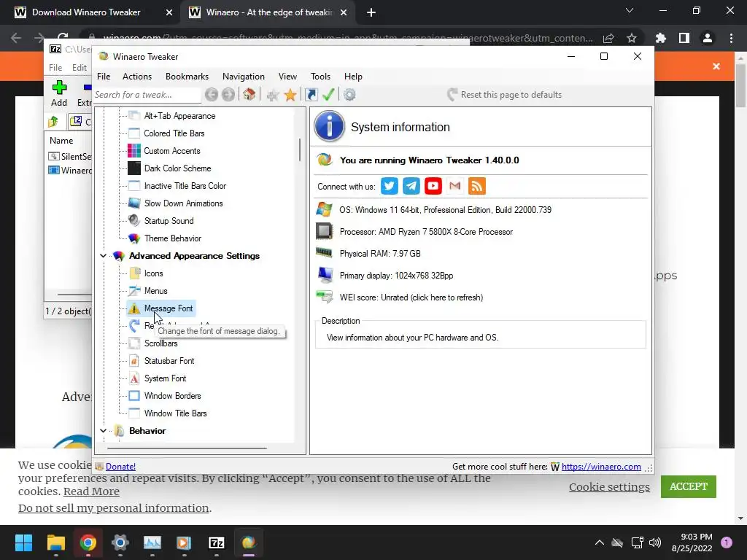Select Dark Color Scheme tweak
The image size is (747, 560).
[177, 168]
